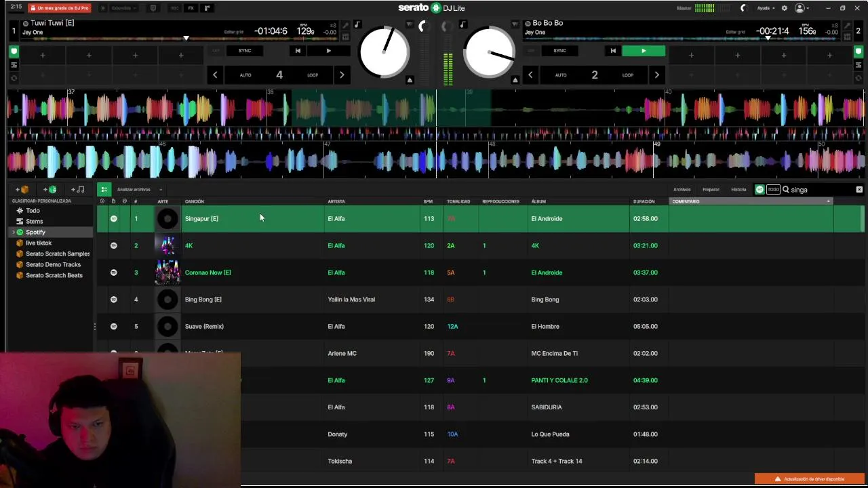Eject track from deck 2

(515, 80)
